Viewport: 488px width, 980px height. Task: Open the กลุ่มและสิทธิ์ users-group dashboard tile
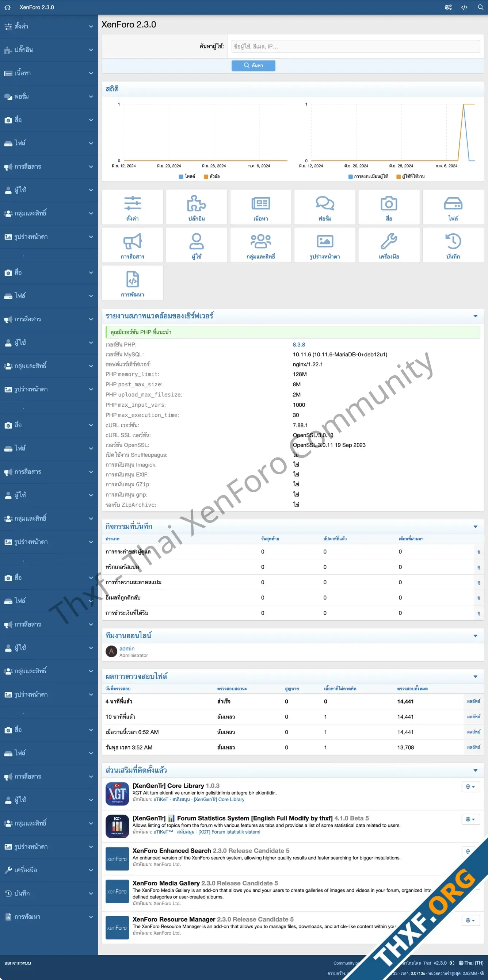[x=261, y=245]
